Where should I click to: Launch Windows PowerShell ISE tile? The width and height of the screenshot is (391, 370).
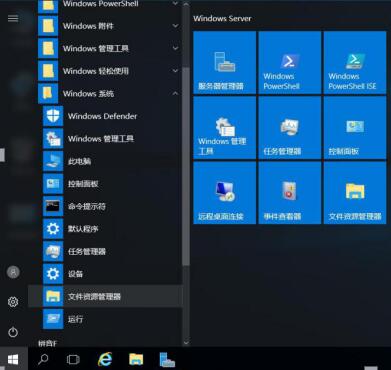pos(355,63)
